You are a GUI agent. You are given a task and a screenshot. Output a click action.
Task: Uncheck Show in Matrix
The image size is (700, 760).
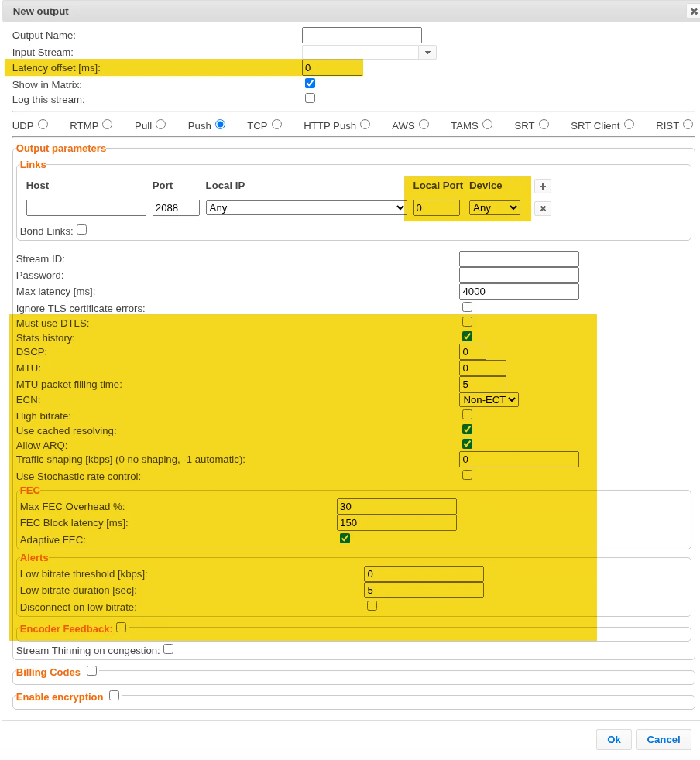(x=310, y=83)
